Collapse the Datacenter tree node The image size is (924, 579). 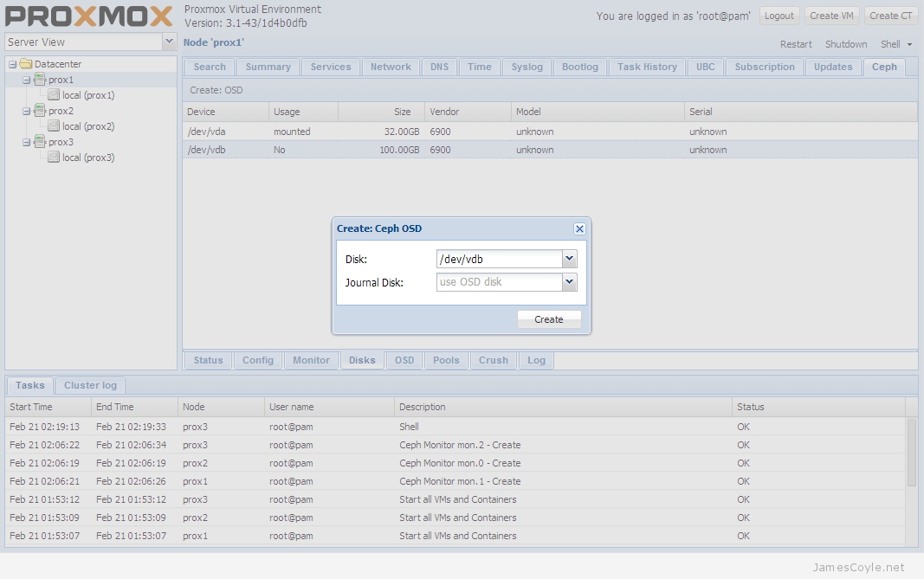[12, 64]
